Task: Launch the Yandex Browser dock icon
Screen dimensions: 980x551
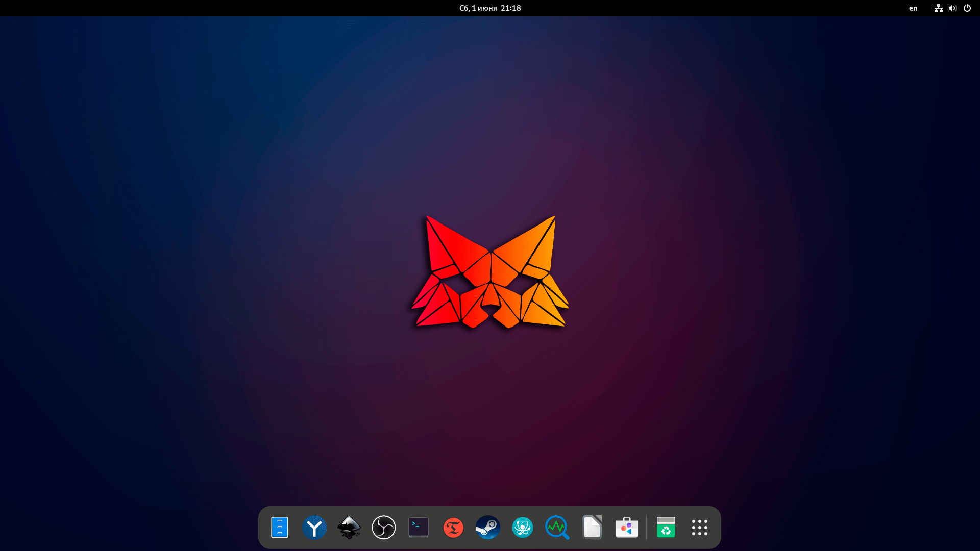Action: pos(314,528)
